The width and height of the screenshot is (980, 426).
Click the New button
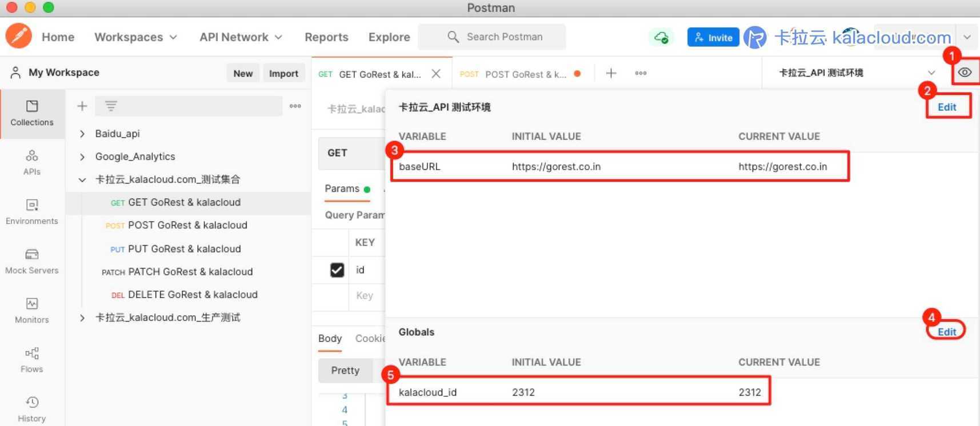pos(243,73)
